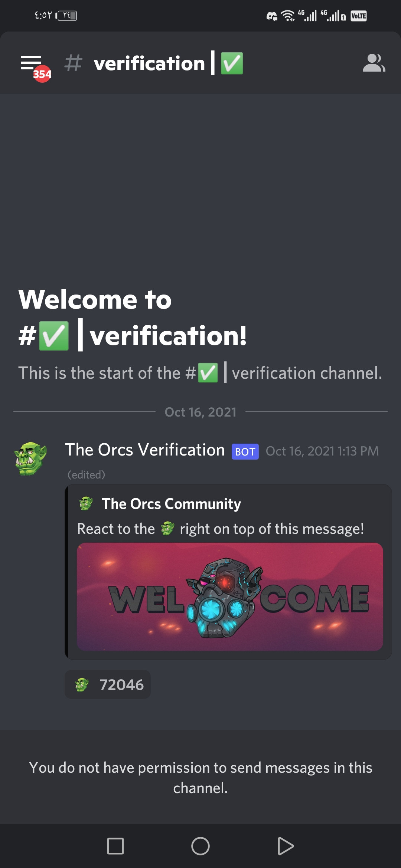Tap the message timestamp Oct 16, 2021 1:13 PM
The image size is (401, 868).
point(322,451)
